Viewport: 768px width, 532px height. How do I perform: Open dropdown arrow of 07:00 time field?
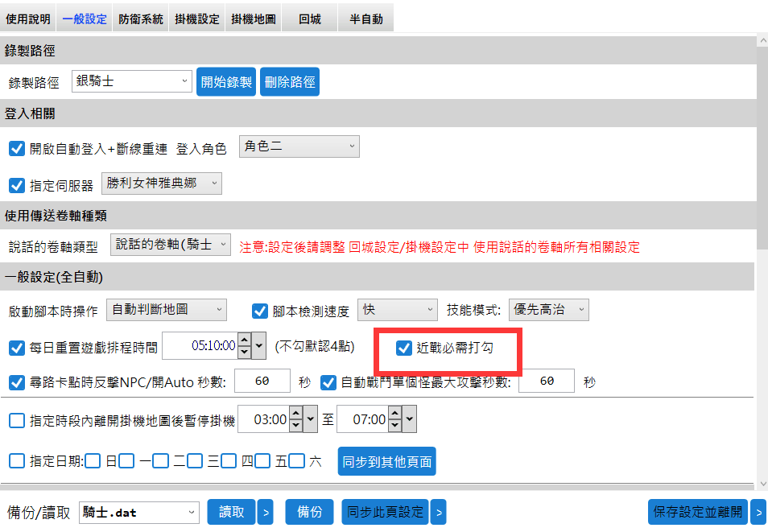tap(410, 419)
